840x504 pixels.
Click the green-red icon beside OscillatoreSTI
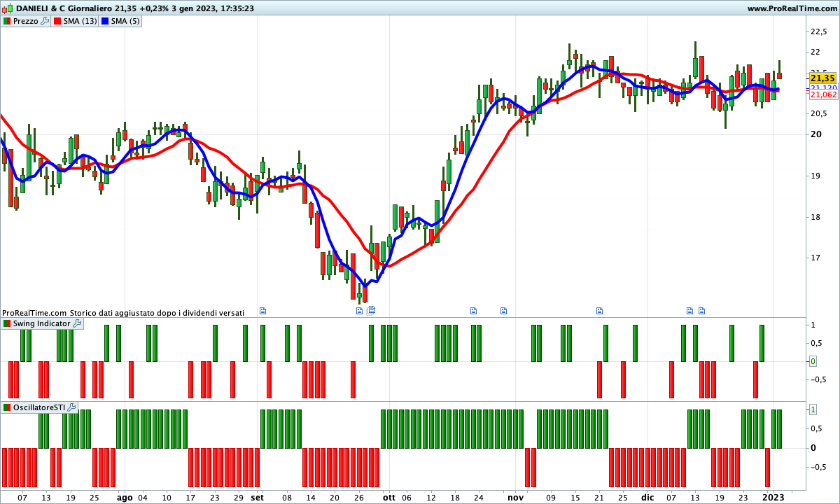6,407
